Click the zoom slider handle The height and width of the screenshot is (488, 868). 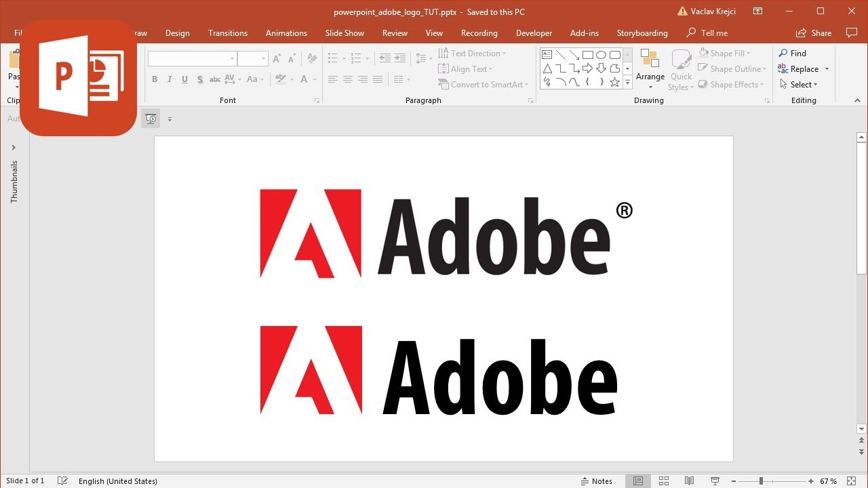761,481
